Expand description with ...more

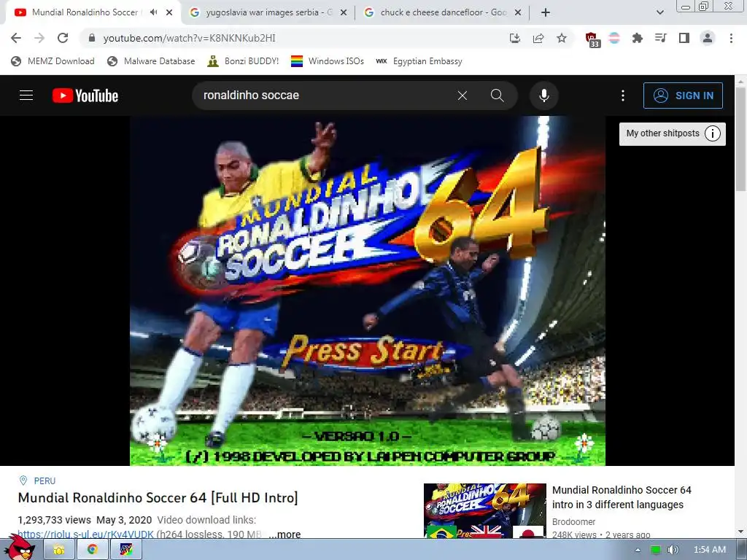coord(285,534)
